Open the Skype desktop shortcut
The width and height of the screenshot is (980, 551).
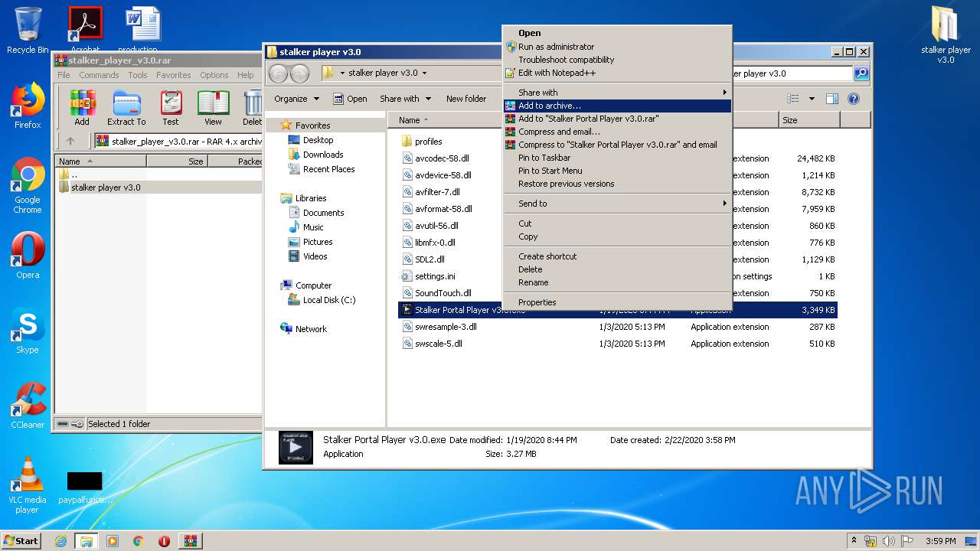click(x=28, y=331)
